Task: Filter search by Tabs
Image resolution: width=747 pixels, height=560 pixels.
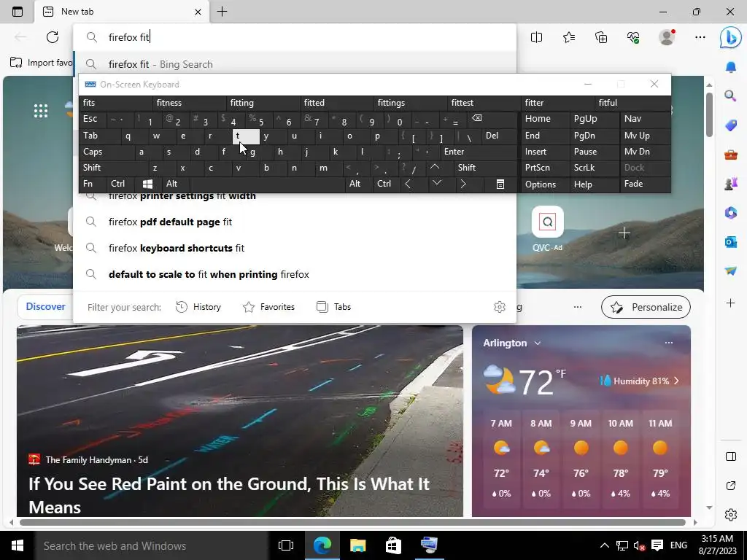Action: 333,307
